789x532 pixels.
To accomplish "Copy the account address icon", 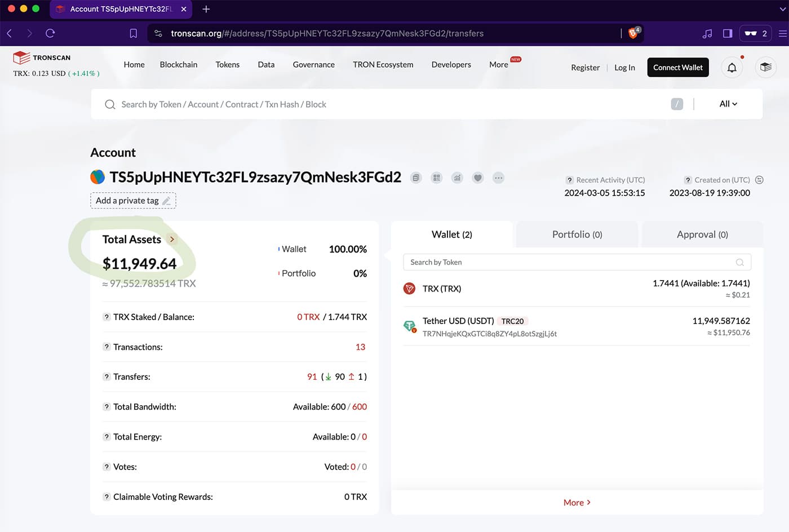I will (416, 178).
